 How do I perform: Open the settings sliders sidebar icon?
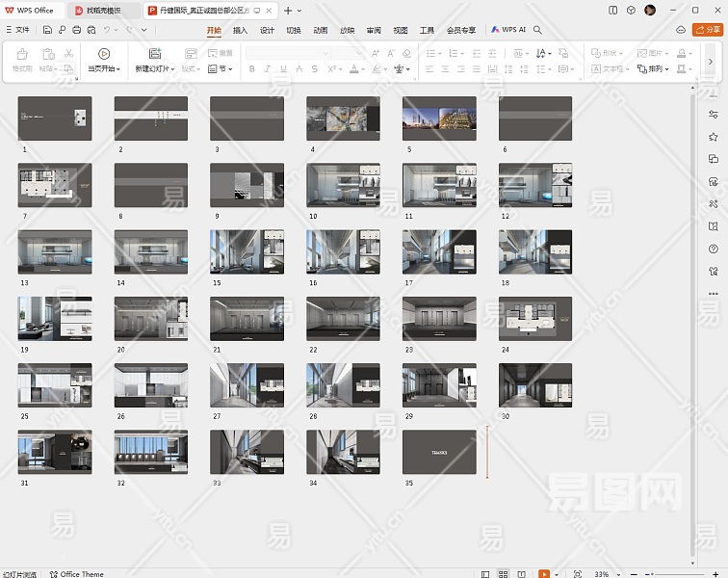[x=714, y=114]
